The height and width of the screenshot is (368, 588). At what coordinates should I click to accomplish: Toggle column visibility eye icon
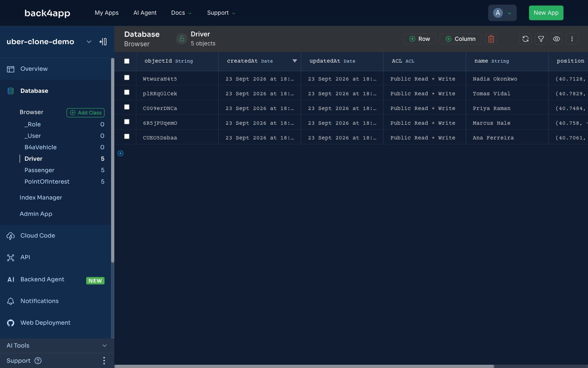pos(557,39)
